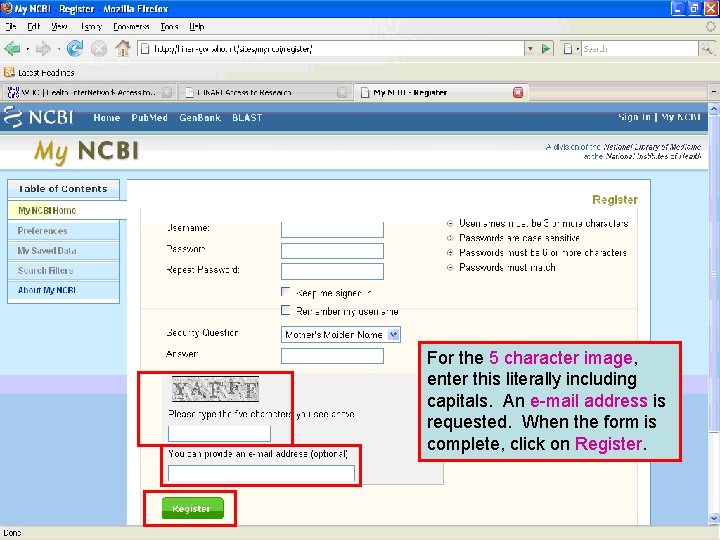Open the address bar history dropdown
The height and width of the screenshot is (540, 720).
tap(530, 48)
